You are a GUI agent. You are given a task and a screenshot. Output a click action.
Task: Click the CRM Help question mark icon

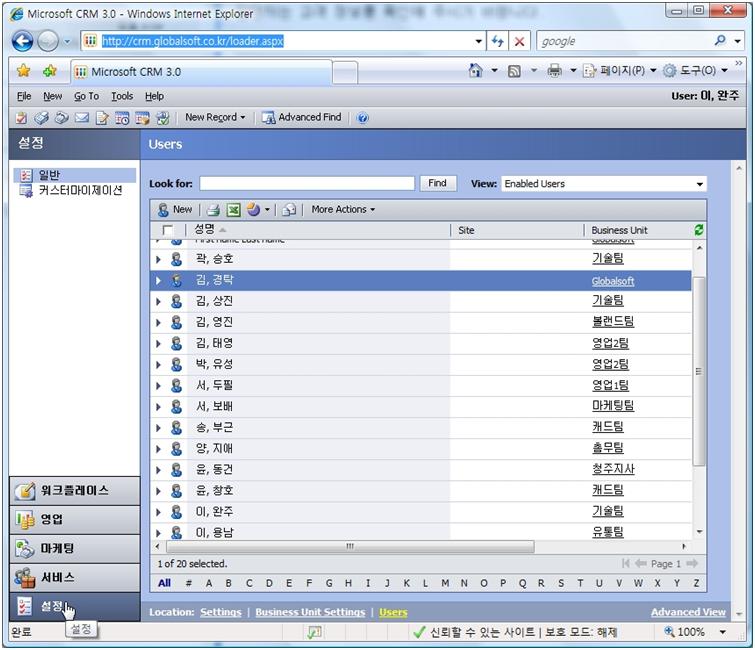pyautogui.click(x=363, y=118)
